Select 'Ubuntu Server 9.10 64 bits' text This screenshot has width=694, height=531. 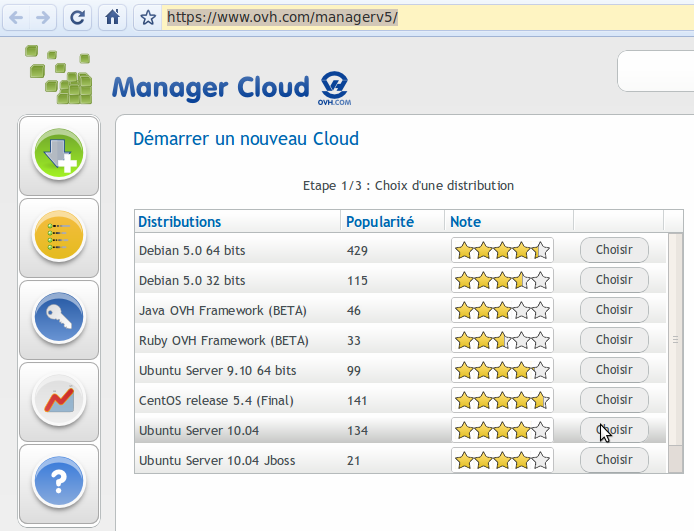[x=217, y=371]
